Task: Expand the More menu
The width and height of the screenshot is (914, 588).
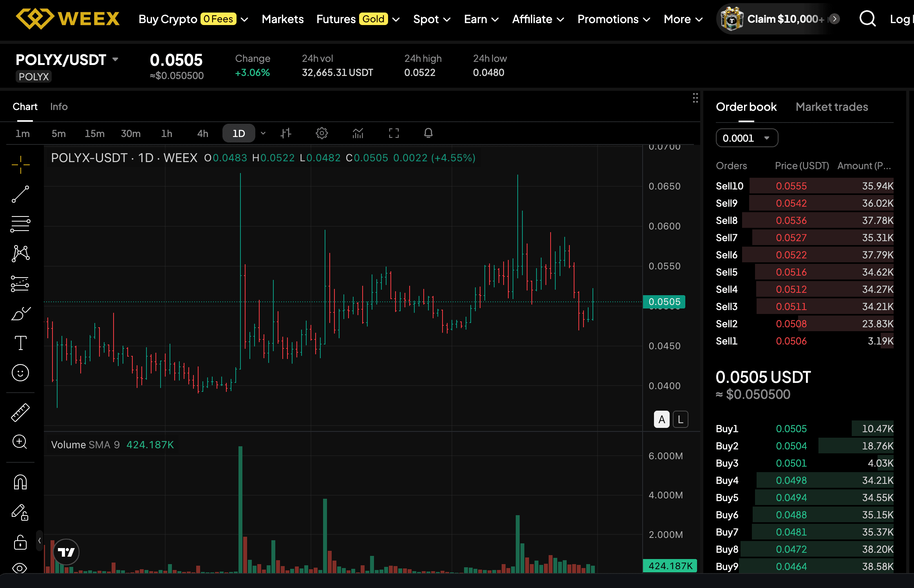Action: [683, 19]
